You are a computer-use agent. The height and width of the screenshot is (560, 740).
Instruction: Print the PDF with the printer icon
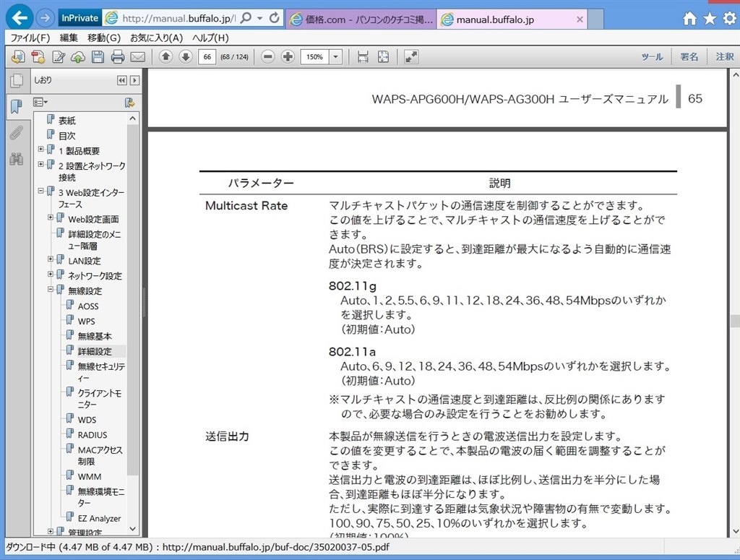point(118,57)
